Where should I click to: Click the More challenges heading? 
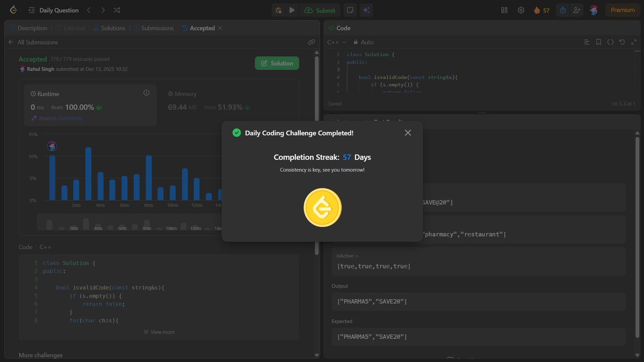pos(41,355)
